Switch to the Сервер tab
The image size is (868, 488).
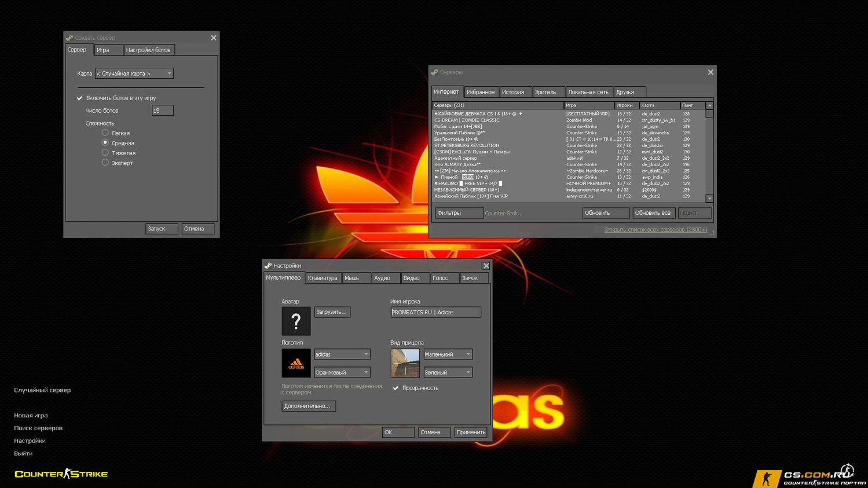(x=79, y=50)
